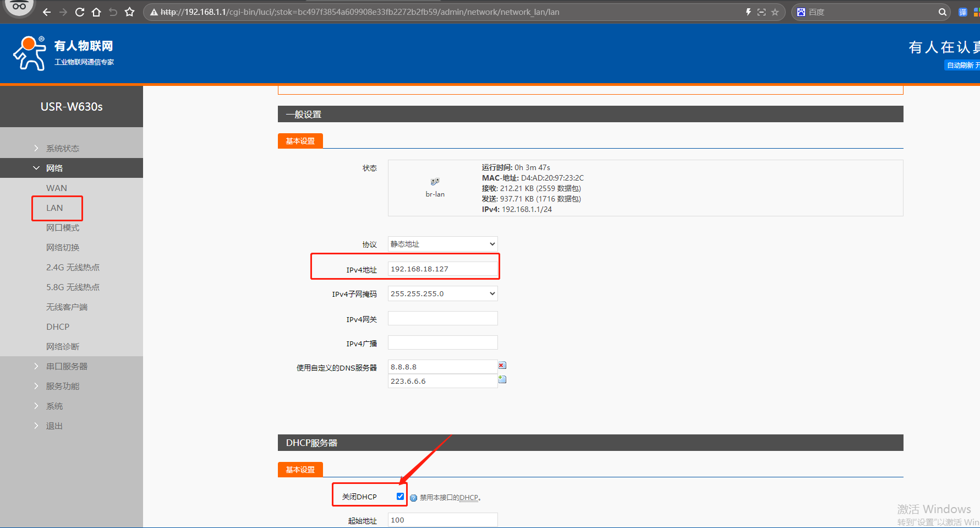980x528 pixels.
Task: Click the 退出 logout link
Action: click(54, 426)
